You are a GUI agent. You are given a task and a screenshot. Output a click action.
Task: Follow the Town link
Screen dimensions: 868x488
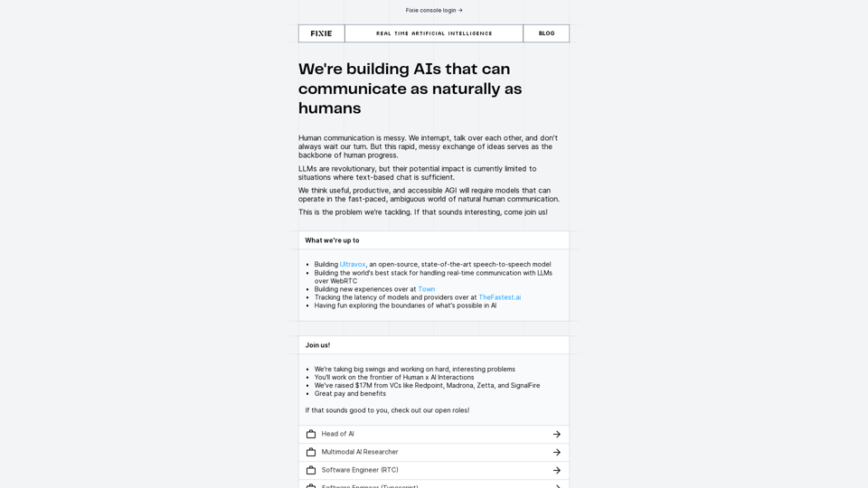pos(426,289)
